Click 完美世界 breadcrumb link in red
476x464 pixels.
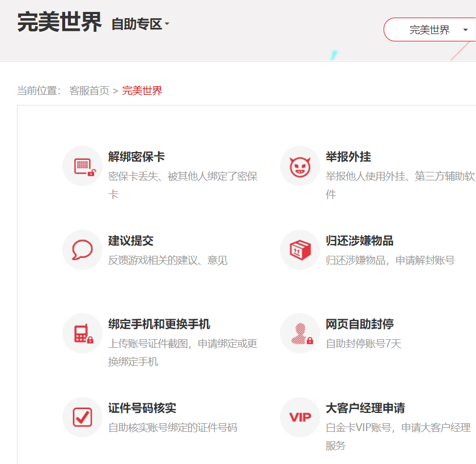point(142,91)
